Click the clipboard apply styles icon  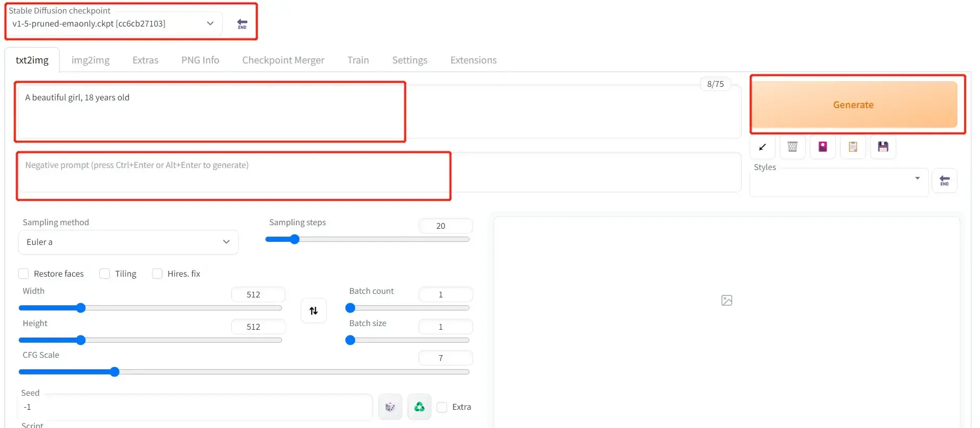(853, 147)
